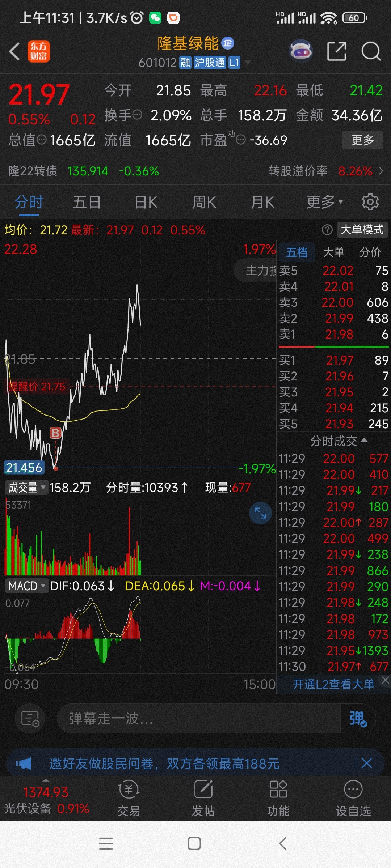Open the robot assistant avatar icon
The height and width of the screenshot is (868, 391).
(301, 51)
